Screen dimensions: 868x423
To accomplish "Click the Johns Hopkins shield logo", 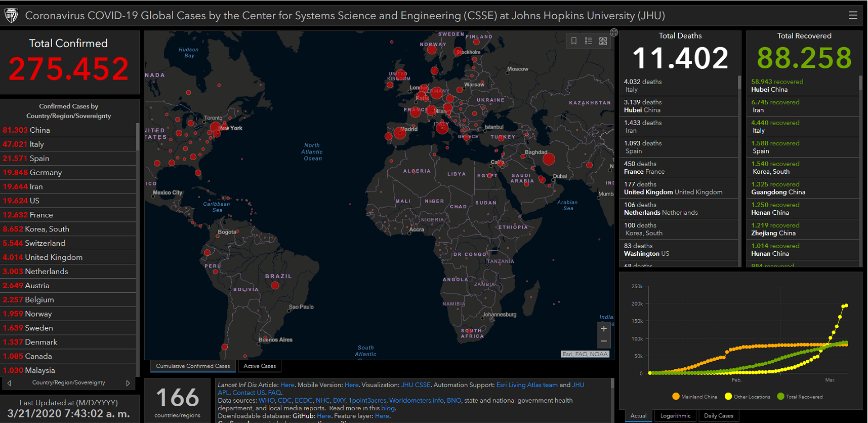I will click(11, 16).
